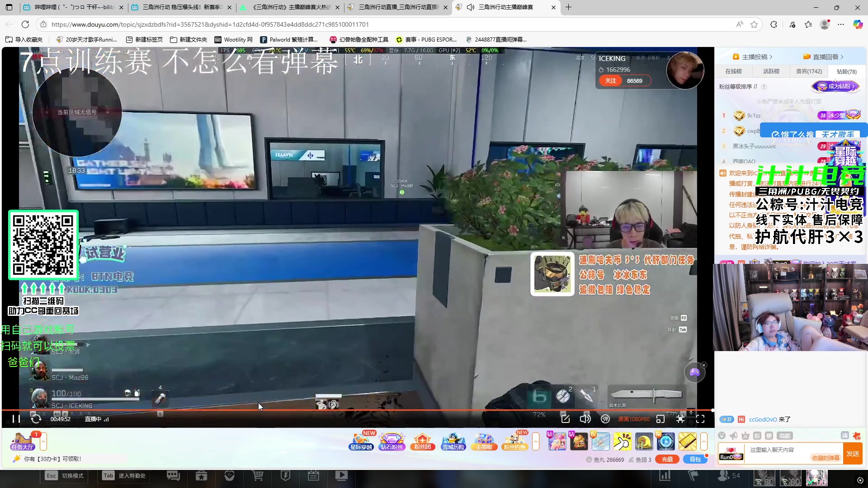Expand the activity list arrow after 粉丝钓鱼
The width and height of the screenshot is (868, 488).
pos(536,441)
